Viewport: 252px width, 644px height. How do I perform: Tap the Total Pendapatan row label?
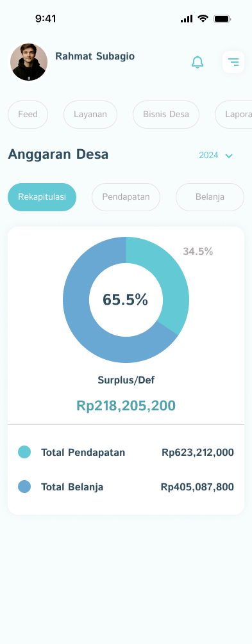click(x=83, y=452)
